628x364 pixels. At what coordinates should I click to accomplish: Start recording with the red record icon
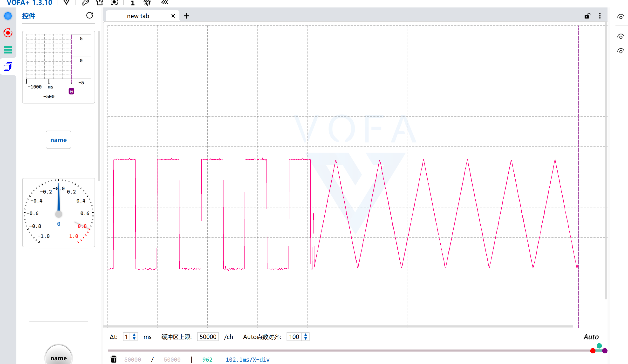[8, 33]
